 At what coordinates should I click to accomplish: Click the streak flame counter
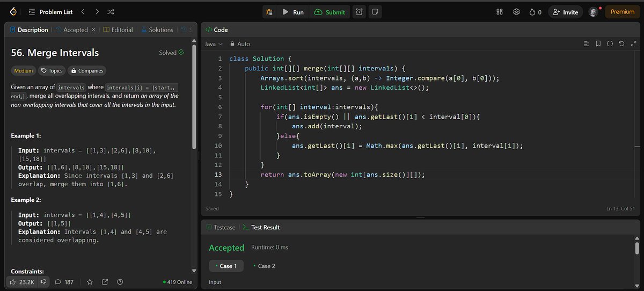[535, 12]
